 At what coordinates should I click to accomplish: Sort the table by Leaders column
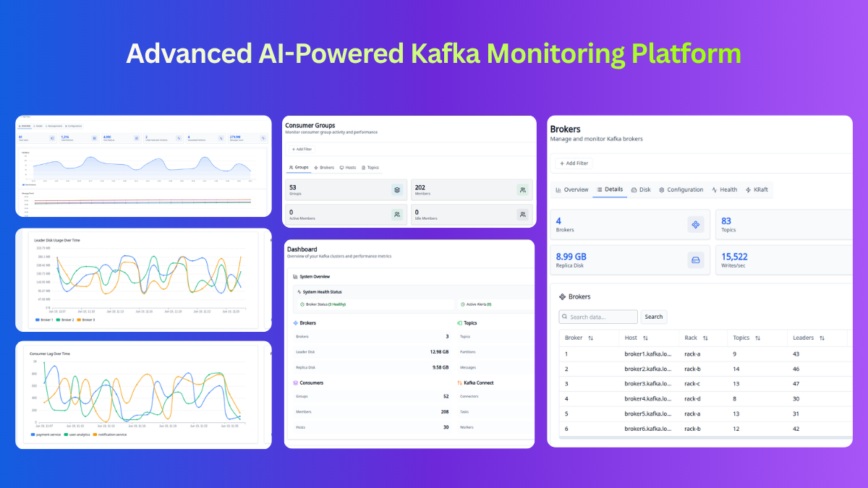tap(822, 338)
